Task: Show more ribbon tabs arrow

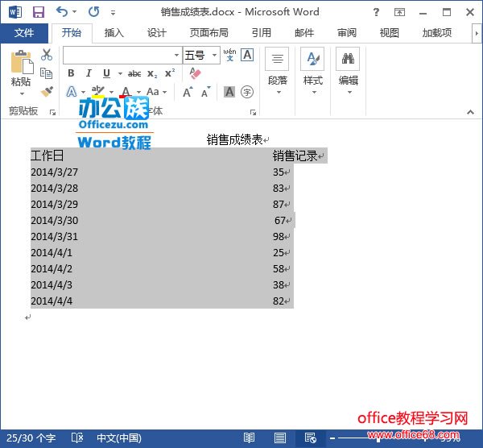Action: click(x=477, y=33)
